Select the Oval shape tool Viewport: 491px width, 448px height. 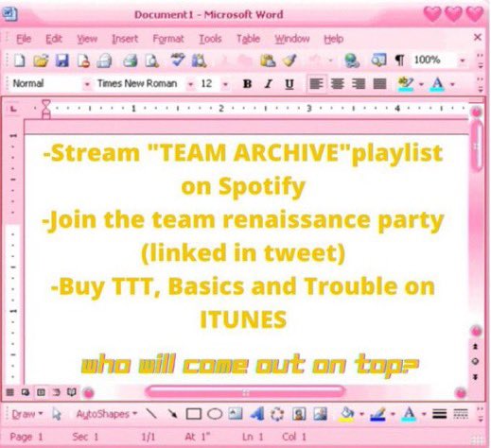tap(215, 414)
